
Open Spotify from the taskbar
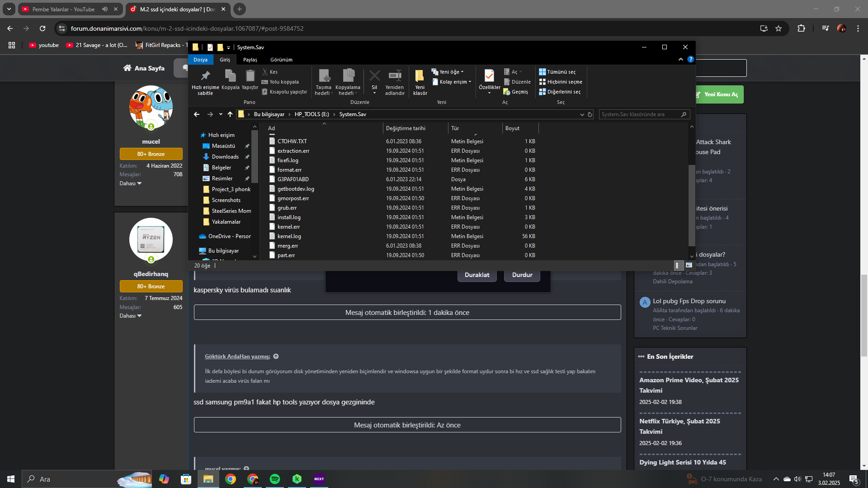(x=275, y=479)
